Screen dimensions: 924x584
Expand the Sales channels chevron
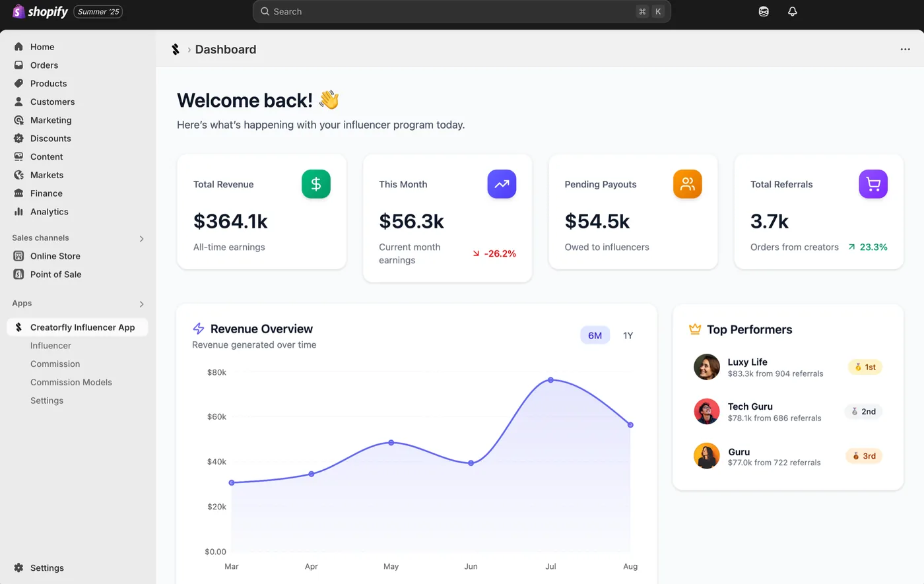coord(141,239)
